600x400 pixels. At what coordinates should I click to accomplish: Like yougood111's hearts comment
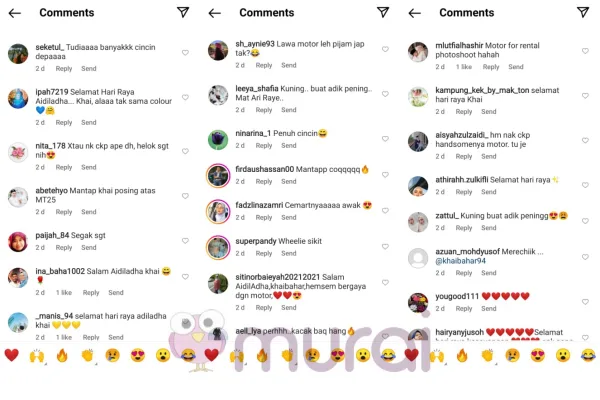pyautogui.click(x=585, y=302)
